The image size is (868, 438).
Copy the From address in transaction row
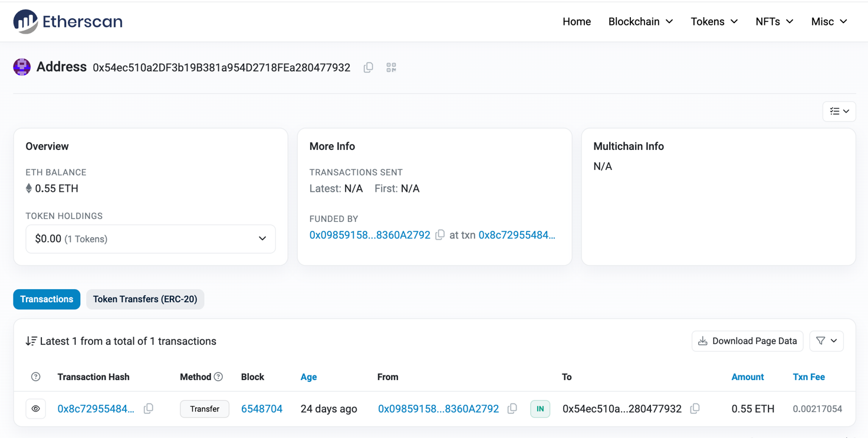click(x=512, y=408)
